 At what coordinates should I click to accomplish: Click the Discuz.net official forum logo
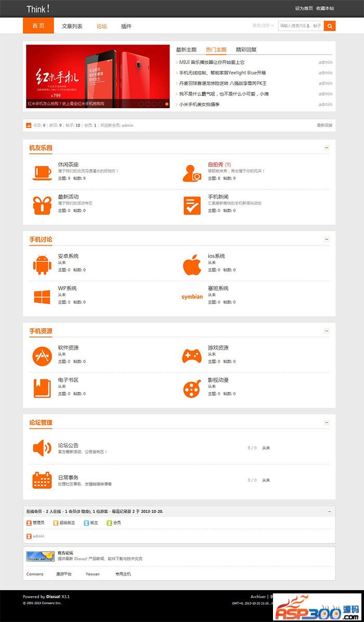[41, 556]
